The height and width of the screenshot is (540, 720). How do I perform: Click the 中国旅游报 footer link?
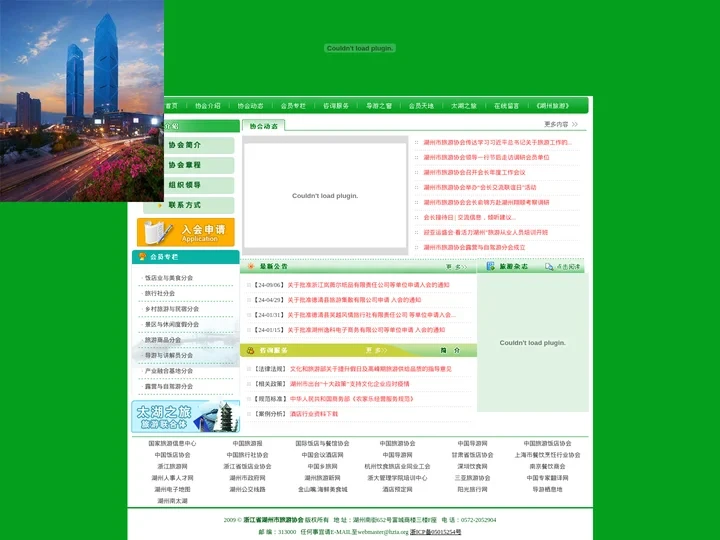pos(248,444)
